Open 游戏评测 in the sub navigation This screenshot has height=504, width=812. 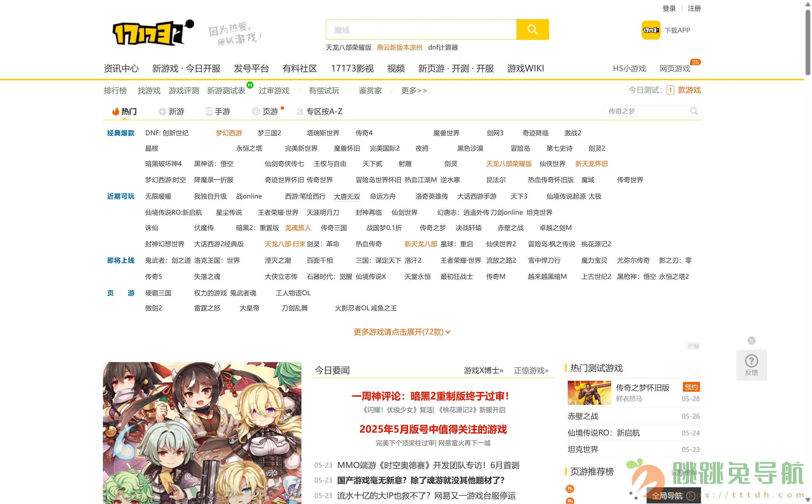point(184,90)
